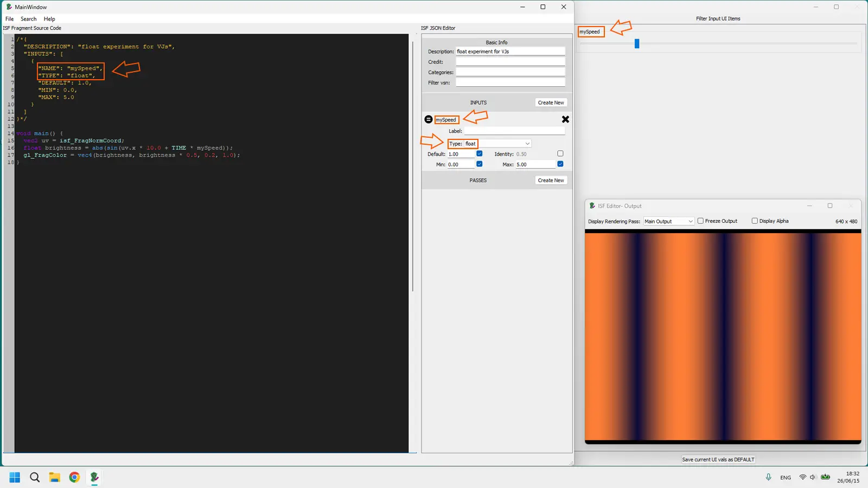Open taskbar Search
Viewport: 868px width, 488px height.
tap(35, 477)
